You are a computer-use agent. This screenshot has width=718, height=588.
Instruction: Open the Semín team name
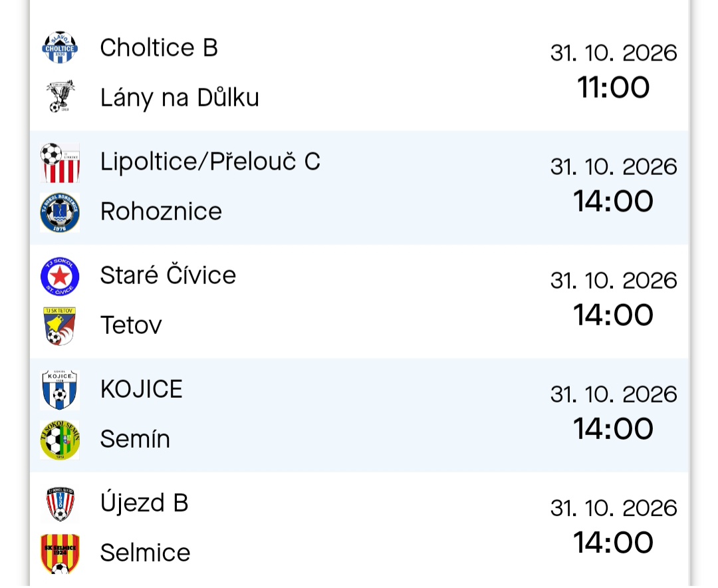click(135, 438)
